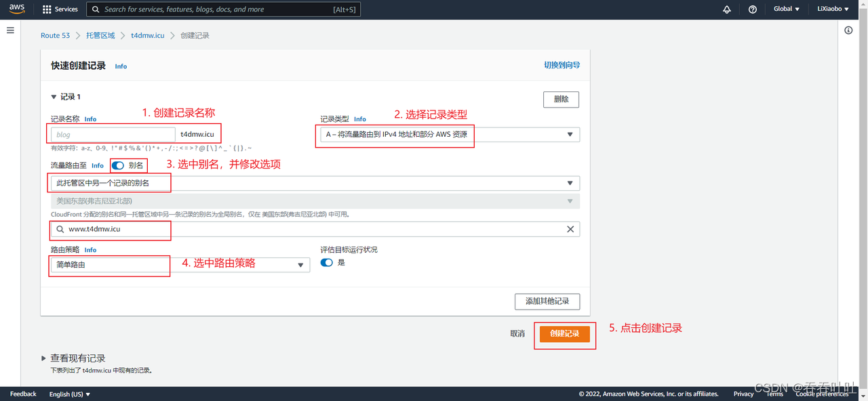Go to t4dmw.icu breadcrumb

(x=148, y=35)
